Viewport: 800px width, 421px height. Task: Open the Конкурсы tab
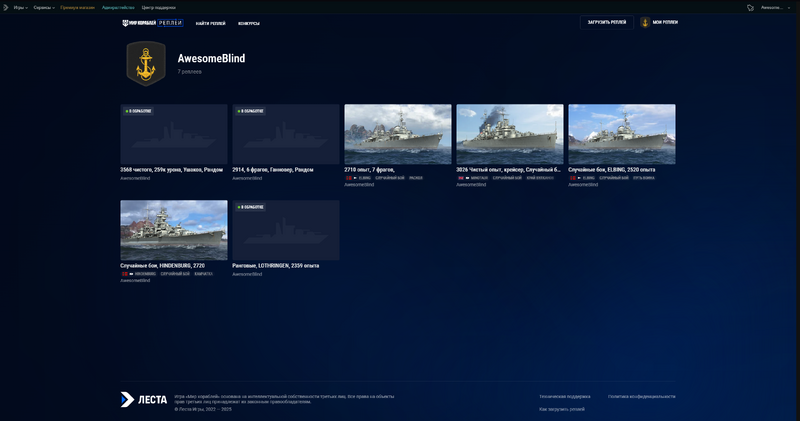pyautogui.click(x=248, y=23)
